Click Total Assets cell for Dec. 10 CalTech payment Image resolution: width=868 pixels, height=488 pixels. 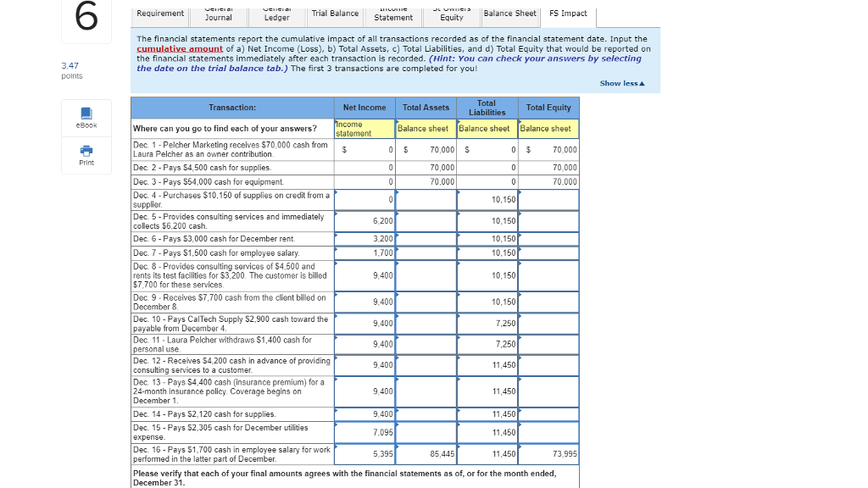pyautogui.click(x=427, y=323)
